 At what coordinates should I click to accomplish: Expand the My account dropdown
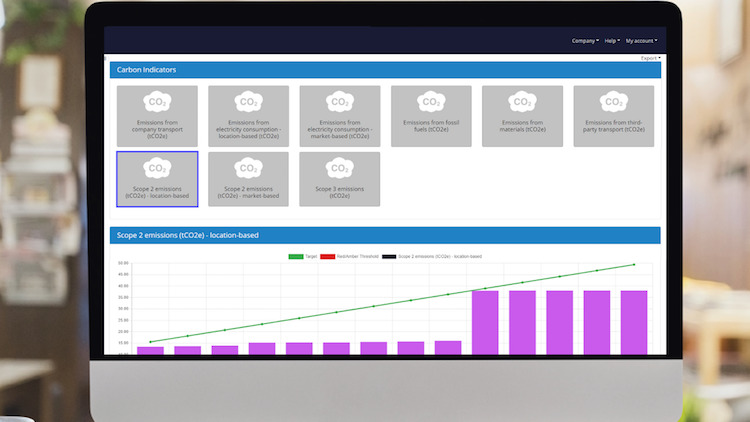pos(641,41)
